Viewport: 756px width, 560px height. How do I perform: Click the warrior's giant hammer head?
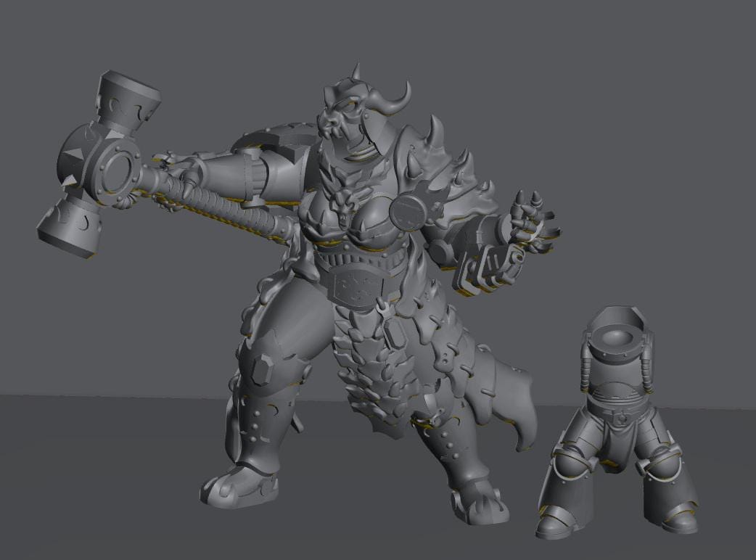coord(99,164)
